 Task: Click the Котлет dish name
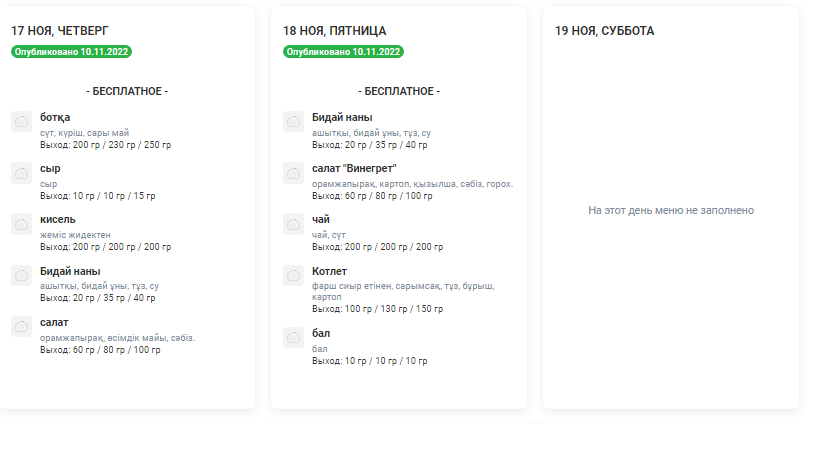[329, 271]
